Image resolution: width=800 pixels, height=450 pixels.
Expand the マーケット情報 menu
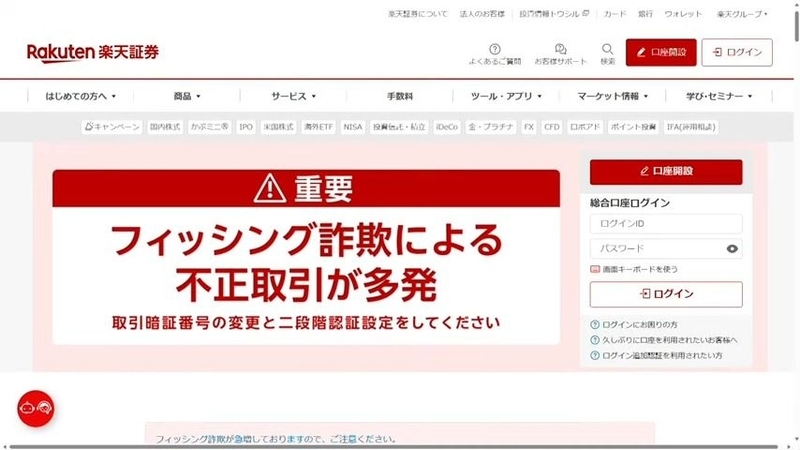click(x=612, y=96)
